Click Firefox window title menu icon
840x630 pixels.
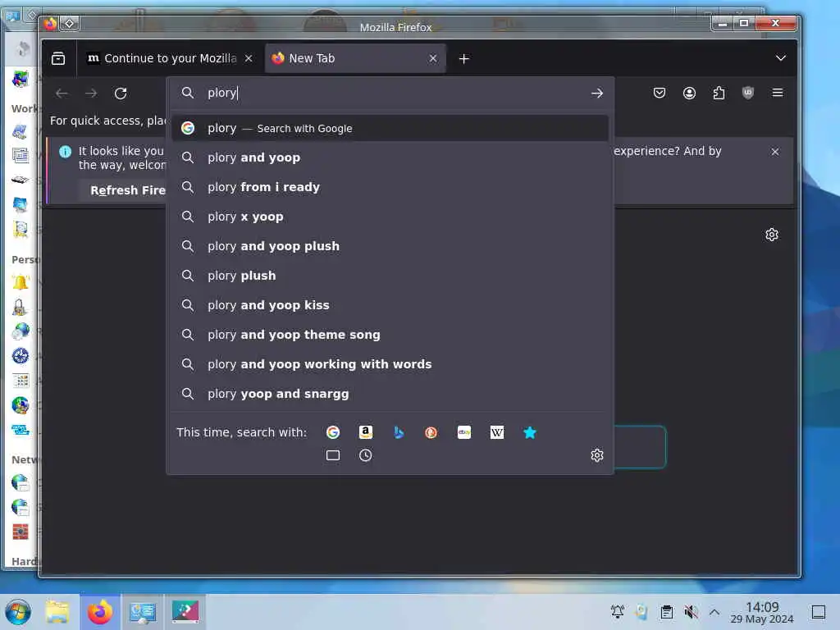coord(50,24)
